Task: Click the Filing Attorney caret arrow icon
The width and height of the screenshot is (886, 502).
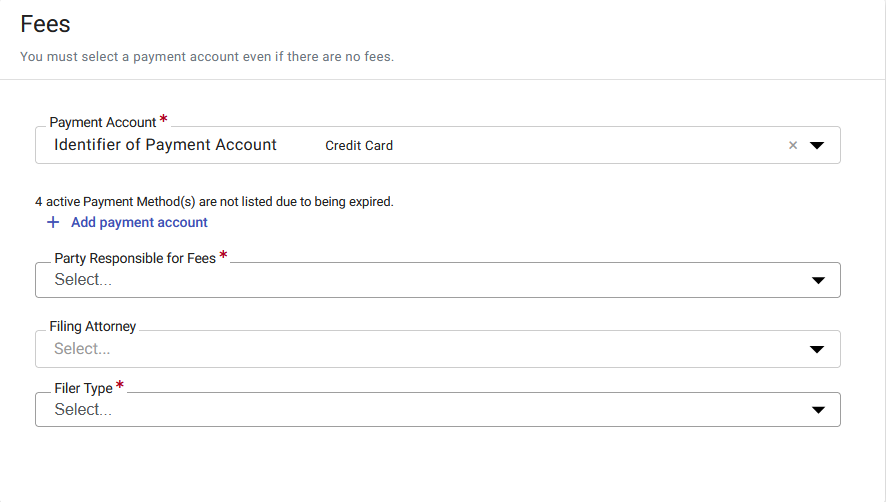Action: 816,349
